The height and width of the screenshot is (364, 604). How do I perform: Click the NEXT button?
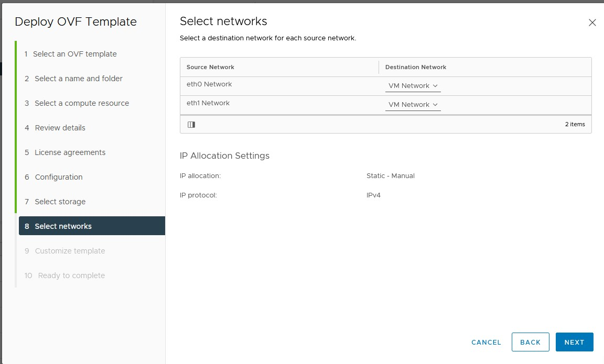tap(574, 341)
